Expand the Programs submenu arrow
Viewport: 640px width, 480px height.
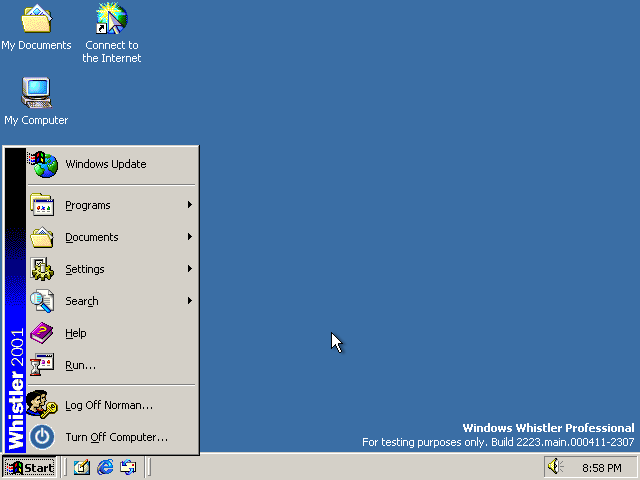189,205
